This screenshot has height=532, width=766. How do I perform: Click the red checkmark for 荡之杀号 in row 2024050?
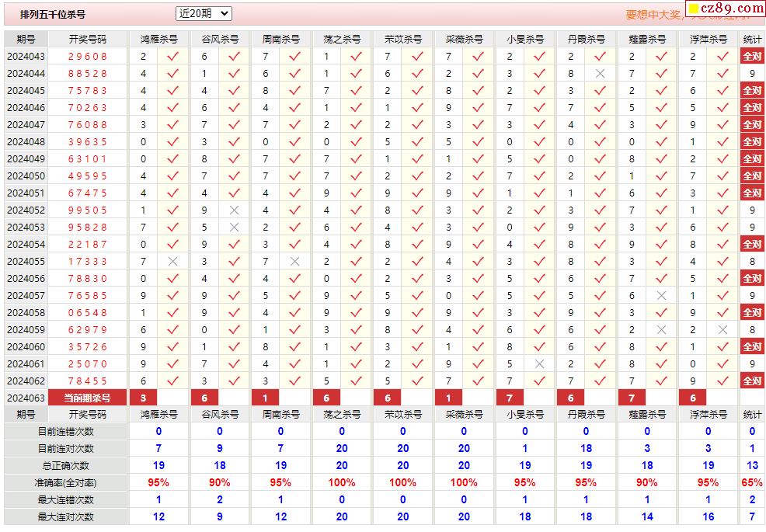coord(356,176)
